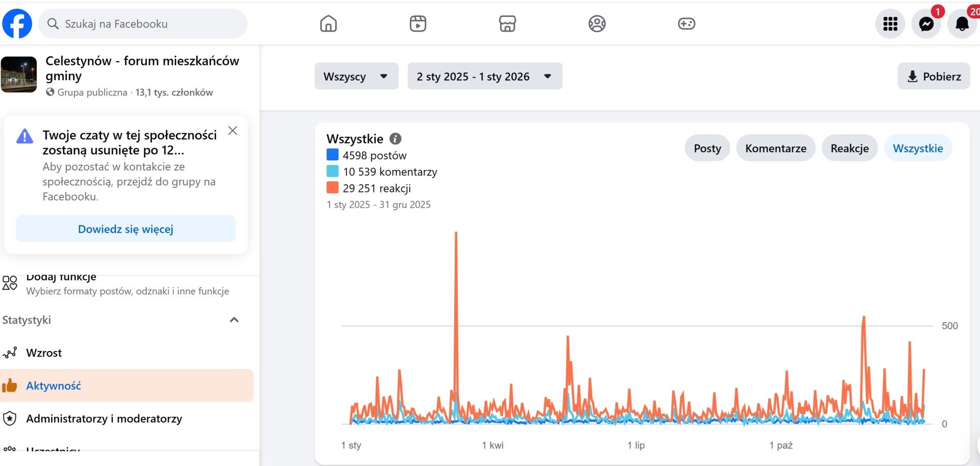Click the Facebook logo
This screenshot has width=980, height=466.
[x=17, y=23]
